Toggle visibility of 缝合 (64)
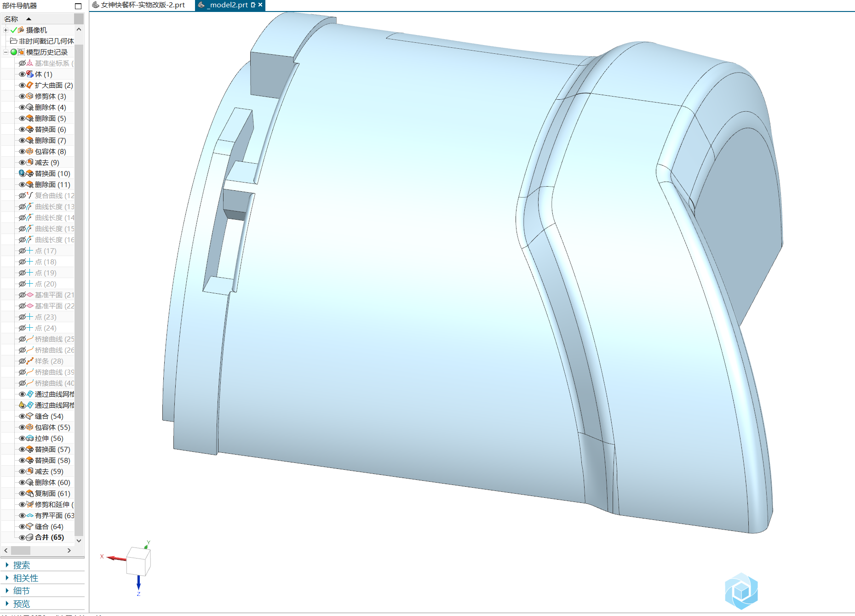 pos(22,526)
